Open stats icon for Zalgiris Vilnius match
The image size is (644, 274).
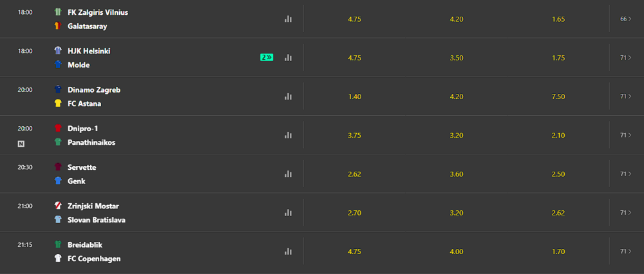click(288, 19)
